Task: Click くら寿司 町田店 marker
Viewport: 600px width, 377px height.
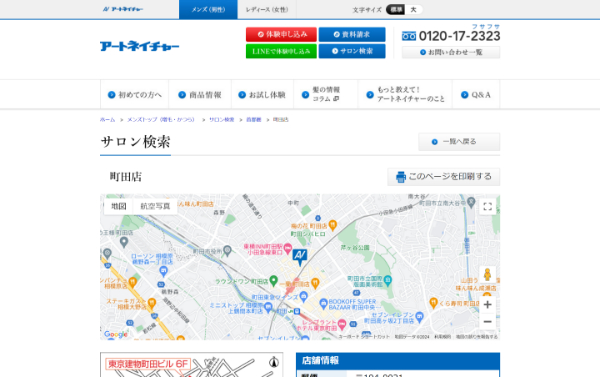Action: pos(433,303)
